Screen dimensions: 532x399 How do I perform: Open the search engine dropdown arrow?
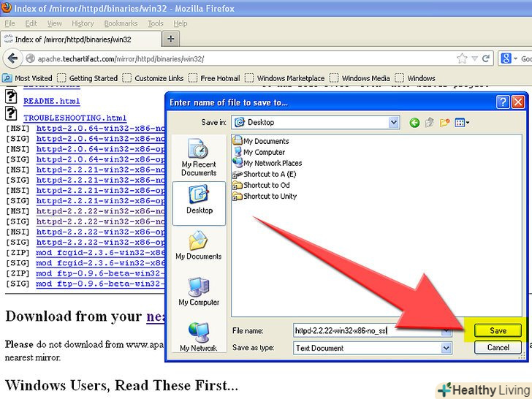515,58
